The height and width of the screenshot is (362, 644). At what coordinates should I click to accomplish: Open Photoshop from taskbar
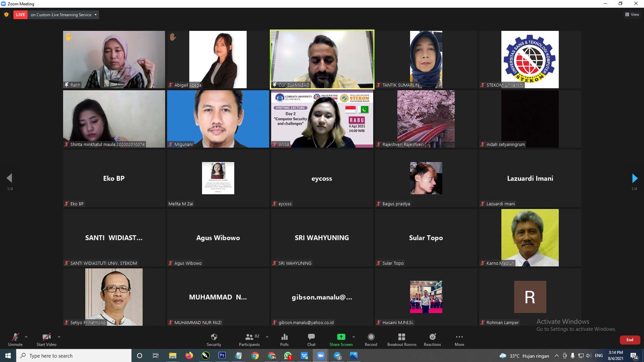[x=222, y=356]
